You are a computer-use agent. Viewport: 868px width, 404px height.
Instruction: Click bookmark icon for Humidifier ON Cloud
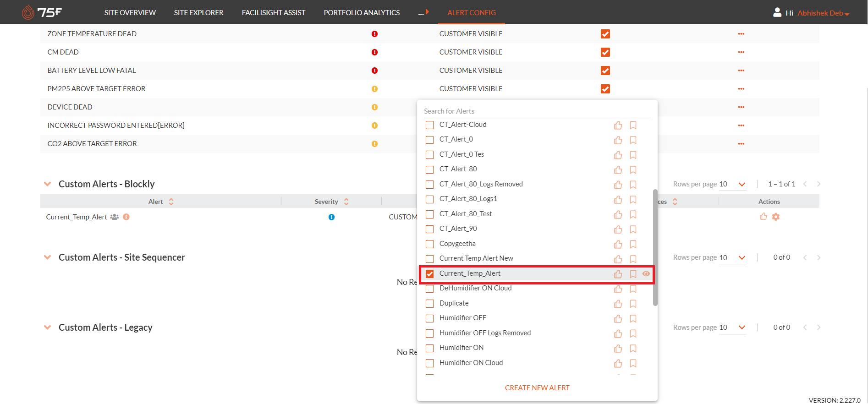tap(633, 363)
